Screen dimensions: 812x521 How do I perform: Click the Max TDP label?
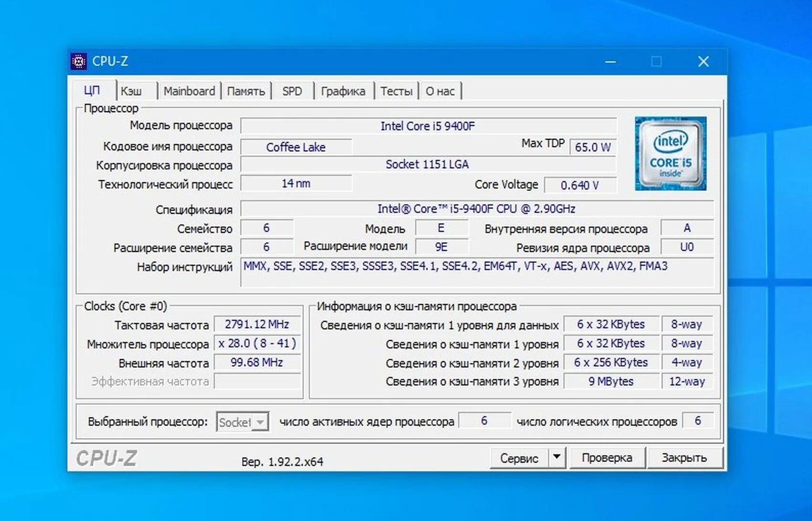pos(543,143)
